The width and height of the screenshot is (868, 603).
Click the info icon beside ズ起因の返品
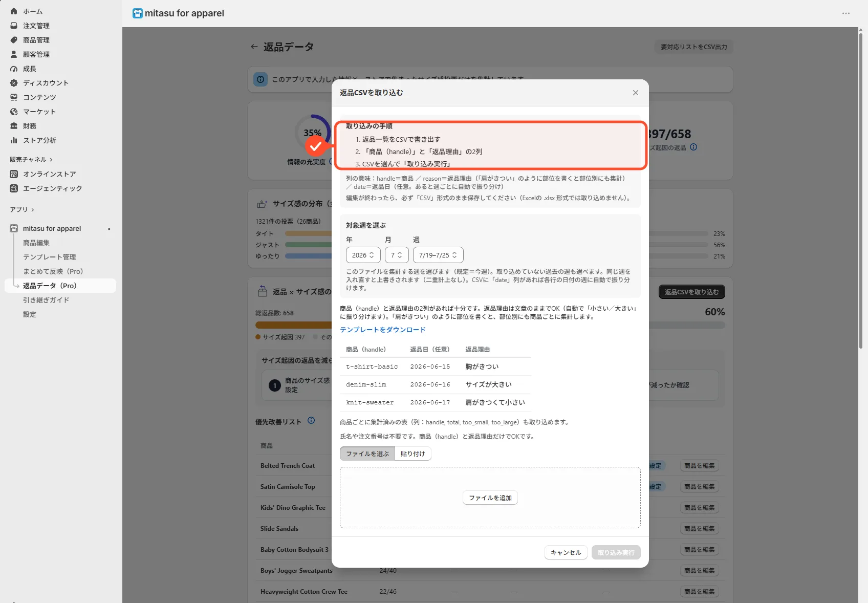(693, 147)
